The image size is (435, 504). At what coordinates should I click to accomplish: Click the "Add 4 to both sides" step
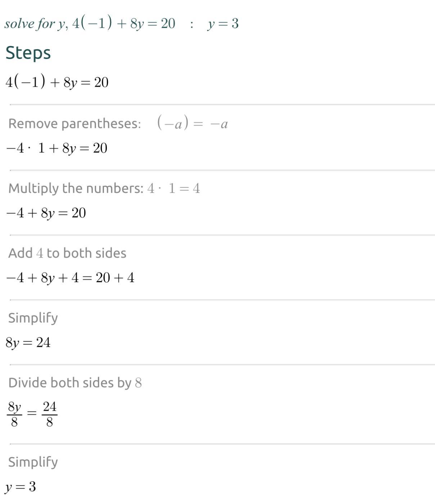click(x=67, y=253)
